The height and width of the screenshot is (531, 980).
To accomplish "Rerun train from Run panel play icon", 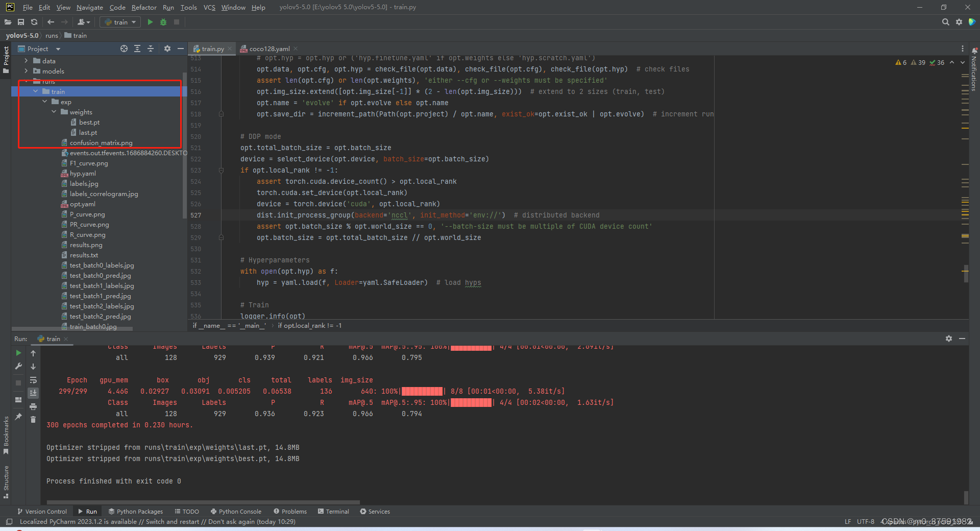I will point(18,353).
